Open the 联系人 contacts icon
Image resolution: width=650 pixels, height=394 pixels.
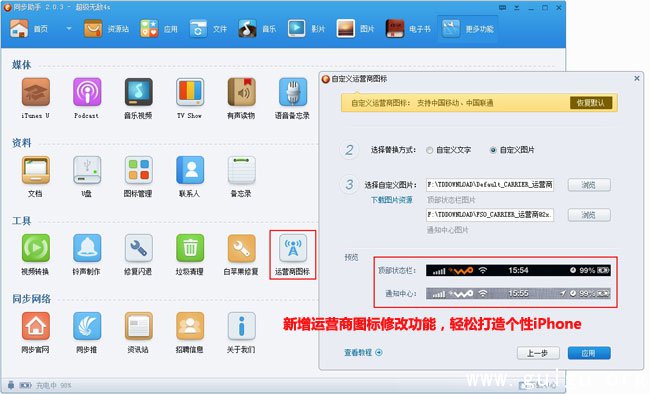tap(189, 170)
